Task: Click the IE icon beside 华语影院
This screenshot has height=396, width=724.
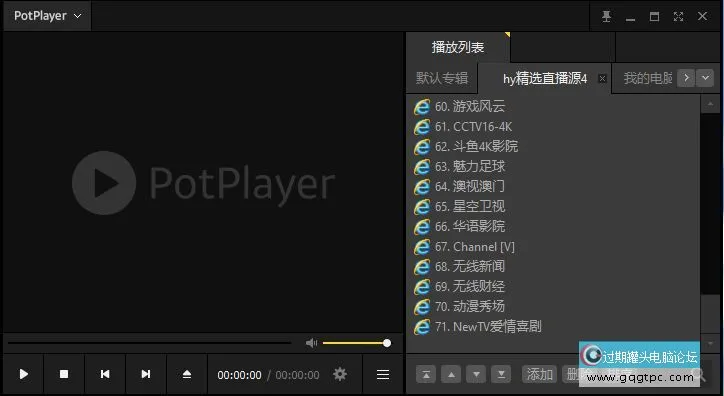Action: coord(422,227)
